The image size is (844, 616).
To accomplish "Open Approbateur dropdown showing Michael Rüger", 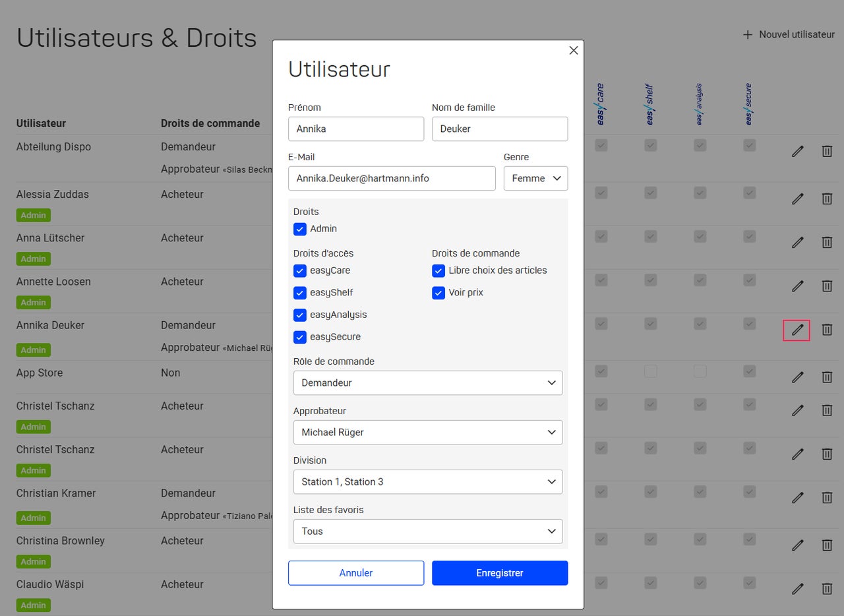I will click(x=428, y=432).
